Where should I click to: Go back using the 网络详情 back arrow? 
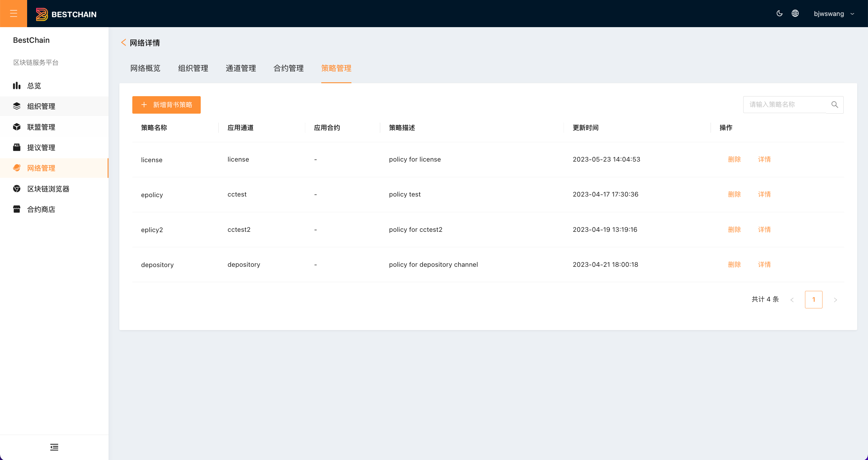point(123,43)
